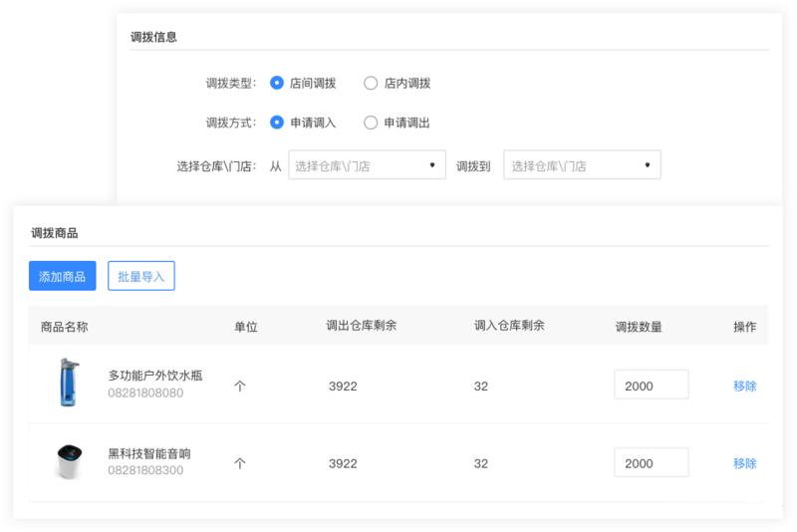Image resolution: width=797 pixels, height=532 pixels.
Task: Select the 店间调拨 radio button
Action: pos(277,83)
